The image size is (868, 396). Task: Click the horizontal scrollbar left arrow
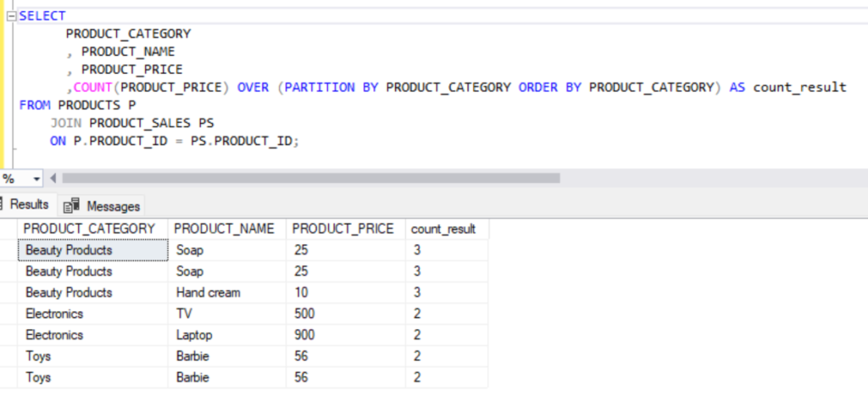(54, 179)
